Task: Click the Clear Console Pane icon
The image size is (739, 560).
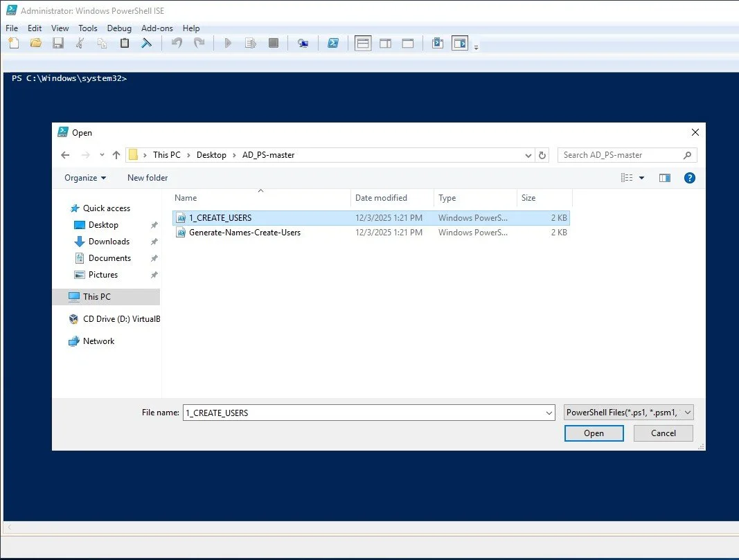Action: tap(147, 44)
